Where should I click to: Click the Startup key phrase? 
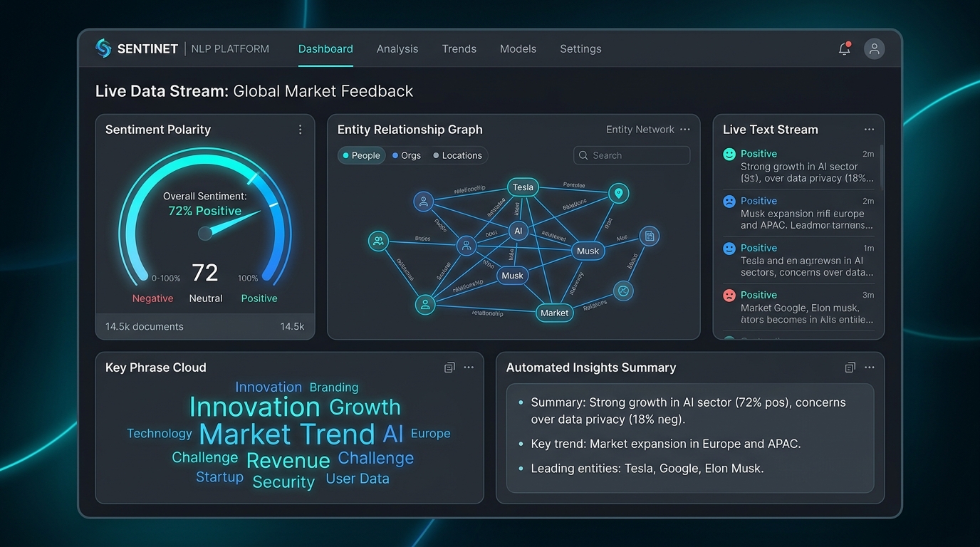pos(219,477)
